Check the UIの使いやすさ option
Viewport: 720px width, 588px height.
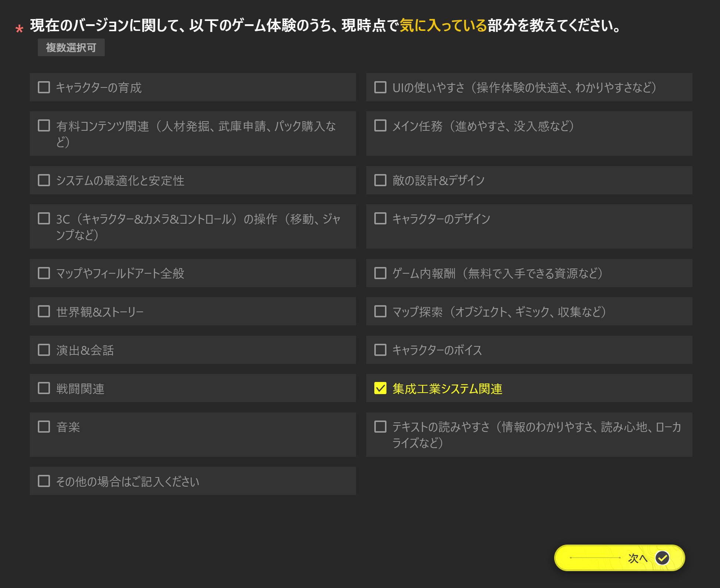tap(380, 87)
